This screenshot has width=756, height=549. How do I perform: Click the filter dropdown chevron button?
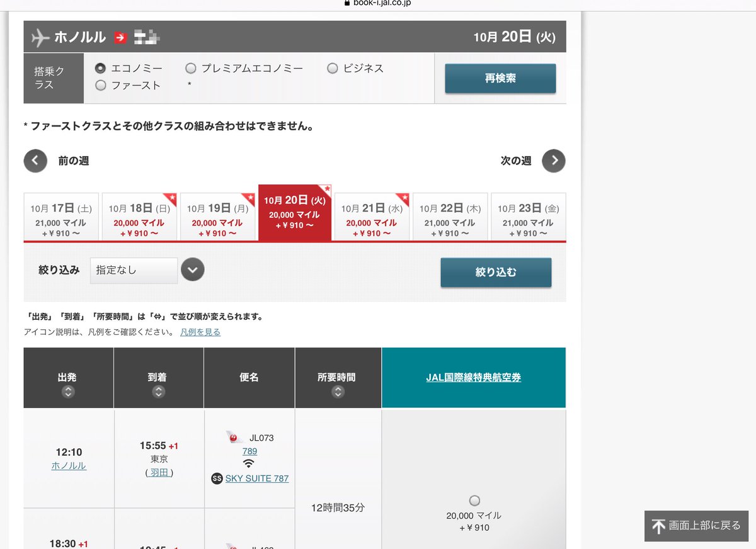coord(193,270)
